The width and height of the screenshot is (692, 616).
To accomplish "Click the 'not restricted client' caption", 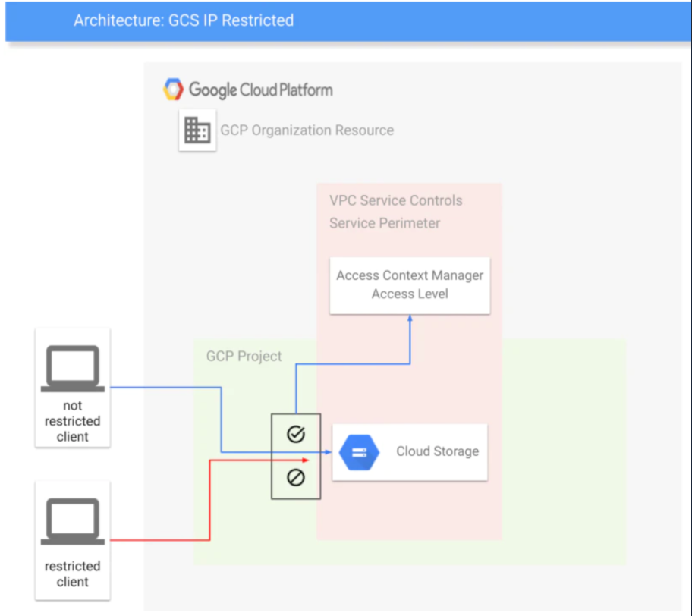I will 72,421.
